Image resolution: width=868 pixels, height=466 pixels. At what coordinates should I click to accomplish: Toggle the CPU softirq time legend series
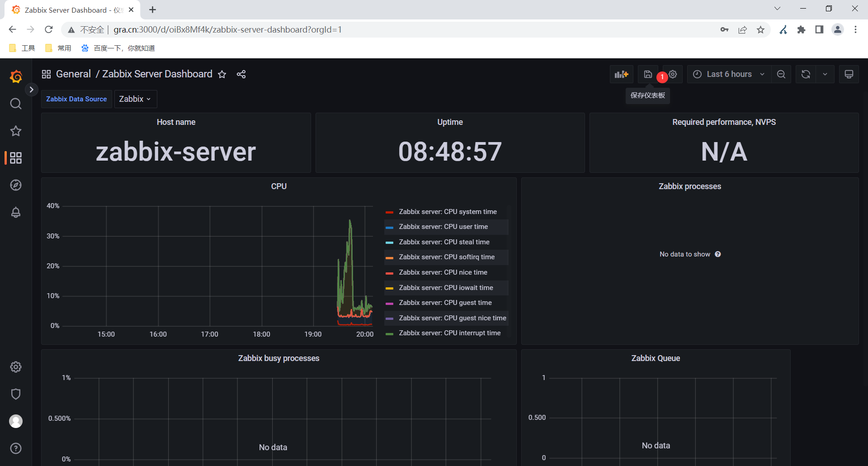(447, 257)
